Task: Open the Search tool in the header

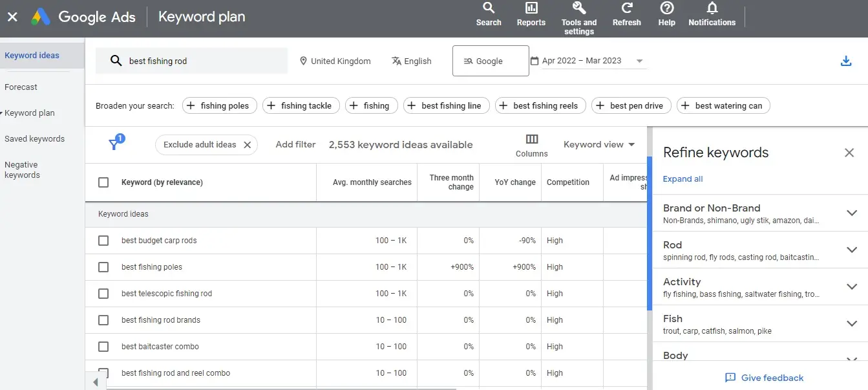Action: (489, 14)
